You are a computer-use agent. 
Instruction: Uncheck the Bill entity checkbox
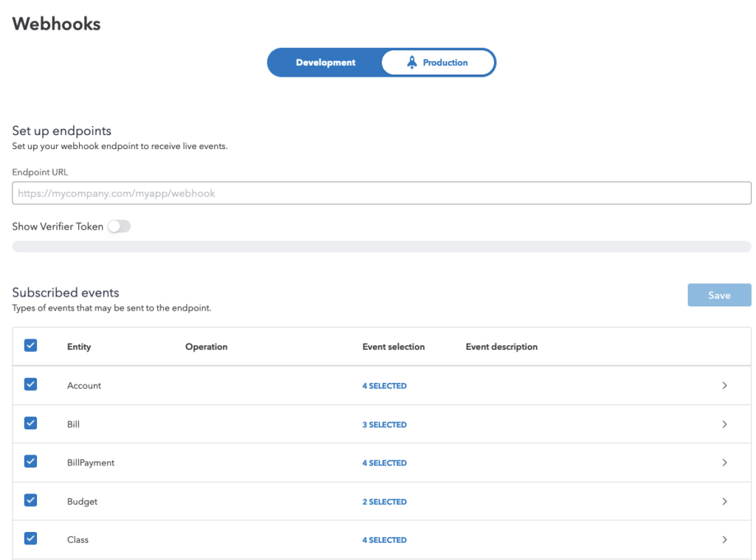pos(30,423)
